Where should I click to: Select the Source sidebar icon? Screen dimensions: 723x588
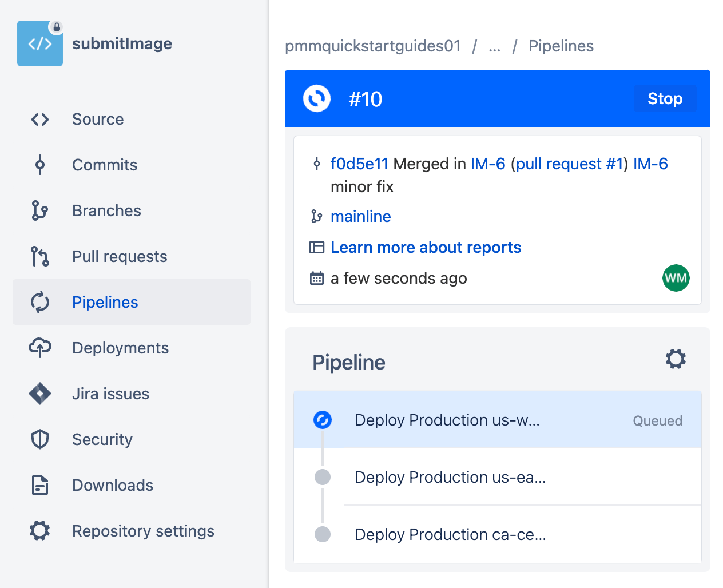(39, 119)
